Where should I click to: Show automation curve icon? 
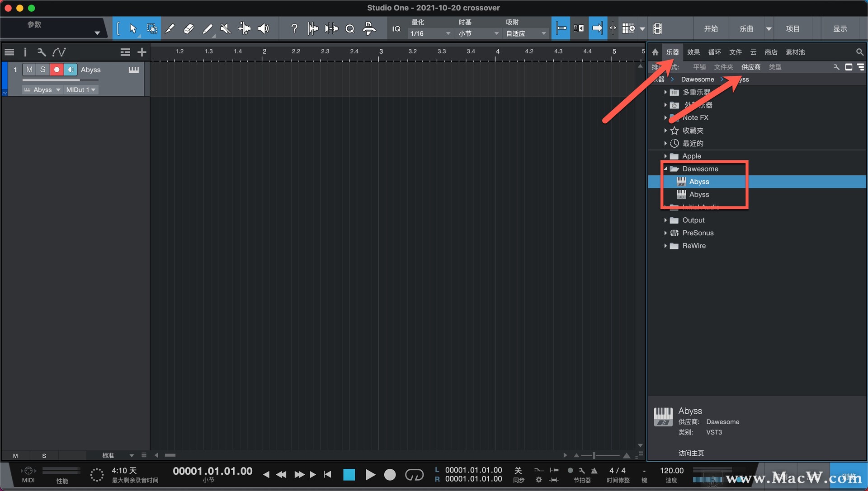pos(59,52)
